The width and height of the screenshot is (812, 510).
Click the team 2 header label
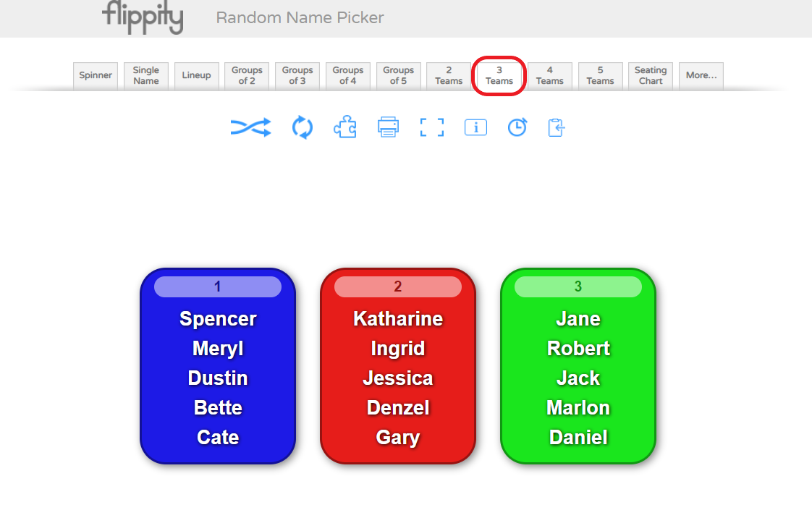[398, 286]
